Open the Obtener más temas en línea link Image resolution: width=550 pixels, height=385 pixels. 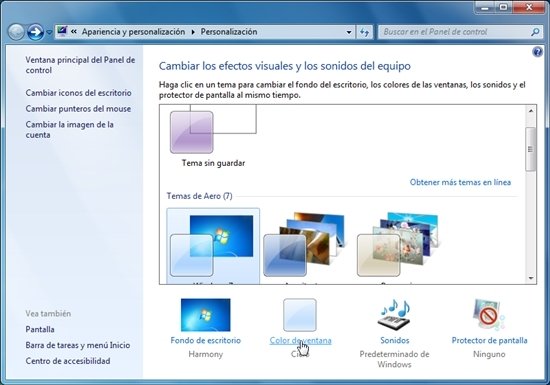point(460,182)
